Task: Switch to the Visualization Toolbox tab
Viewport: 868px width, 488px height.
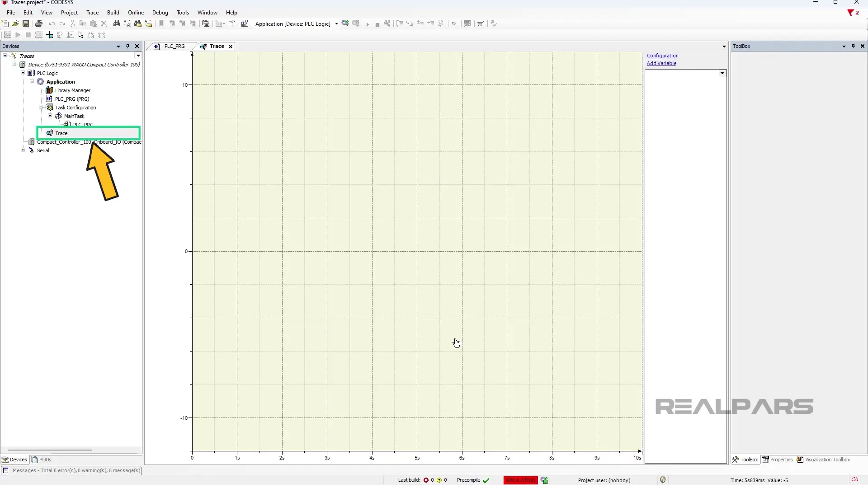Action: tap(823, 460)
